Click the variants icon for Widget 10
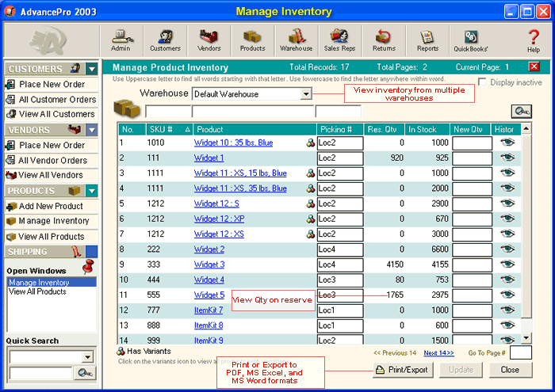Screen dimensions: 555x392 coord(311,143)
